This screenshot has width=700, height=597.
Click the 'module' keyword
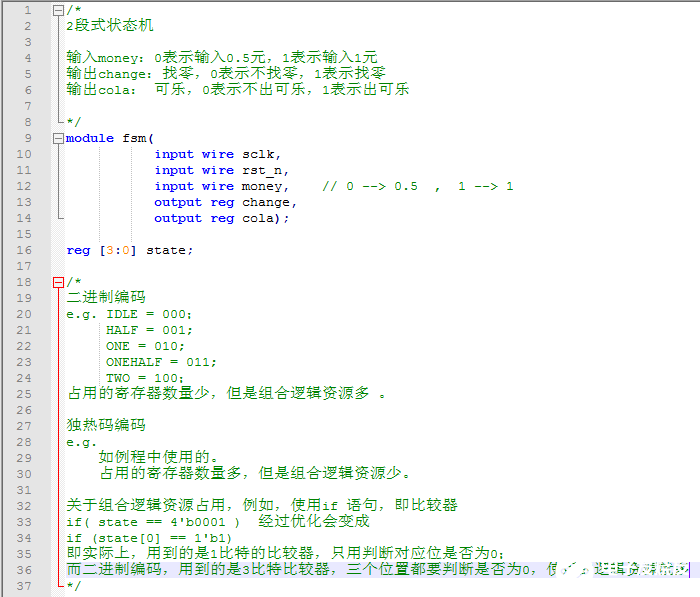(x=90, y=138)
